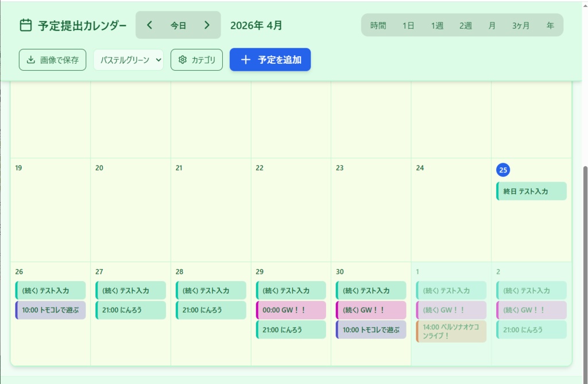Go to previous month with left chevron
Screen dimensions: 588x384
[x=150, y=25]
